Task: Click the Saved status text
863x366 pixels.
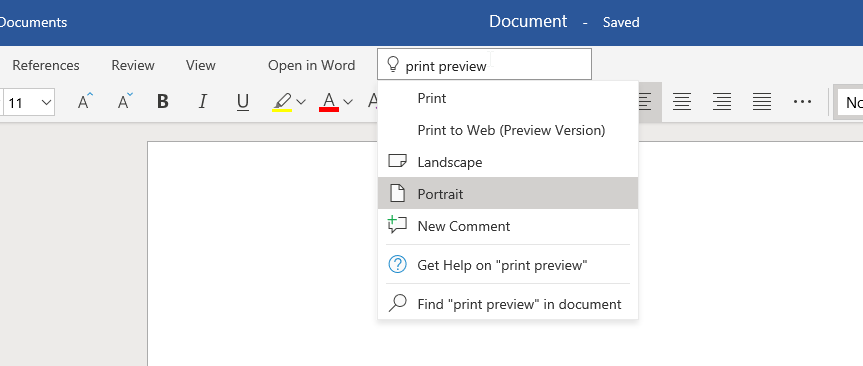Action: pos(621,23)
